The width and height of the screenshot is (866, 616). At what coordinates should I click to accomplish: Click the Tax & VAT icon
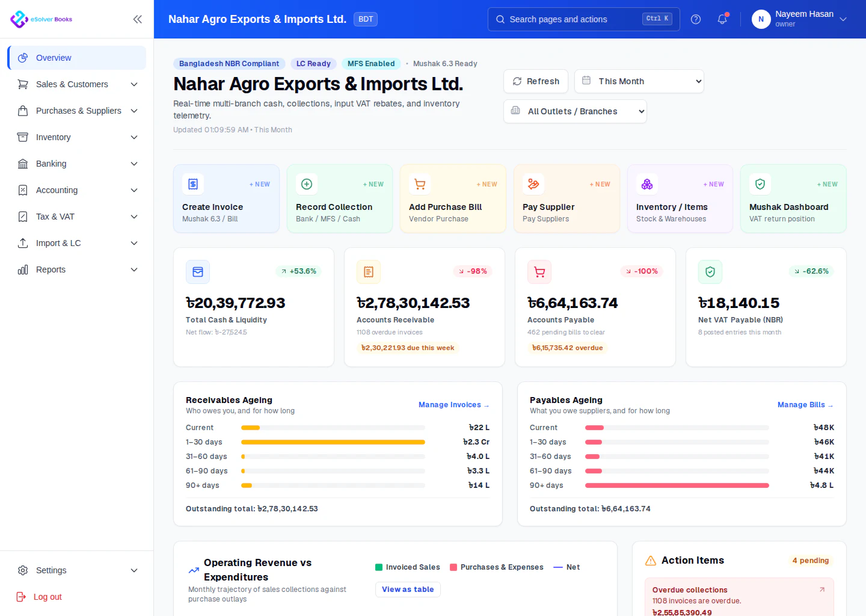[x=23, y=217]
